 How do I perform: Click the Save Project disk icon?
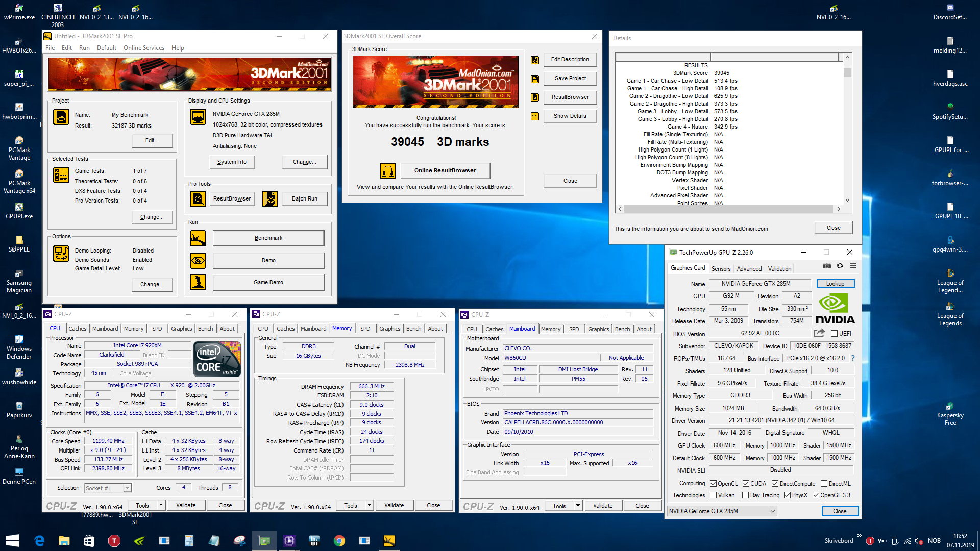(x=535, y=79)
